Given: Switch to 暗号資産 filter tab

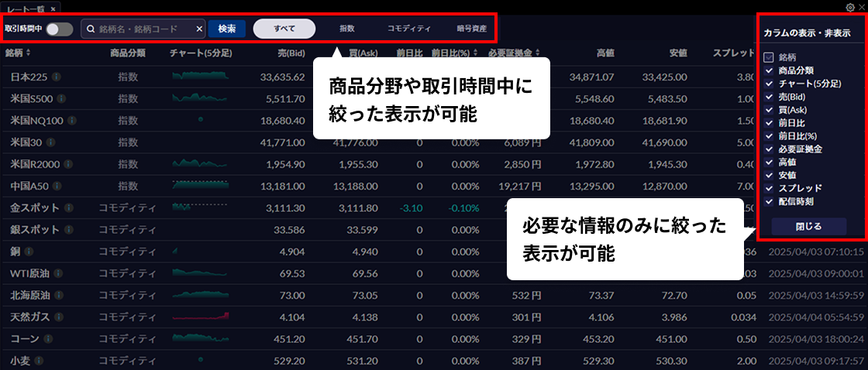Looking at the screenshot, I should point(471,29).
